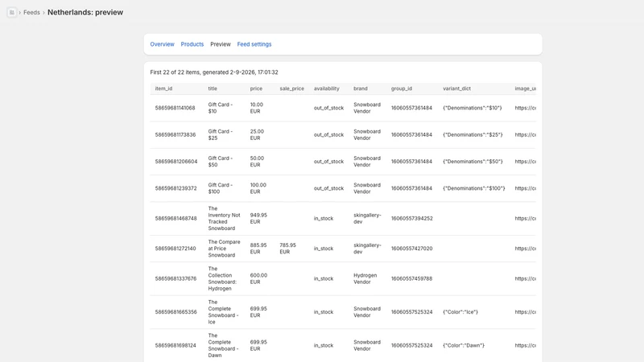Click the 600.00 EUR price cell
Viewport: 644px width, 362px height.
(x=258, y=278)
